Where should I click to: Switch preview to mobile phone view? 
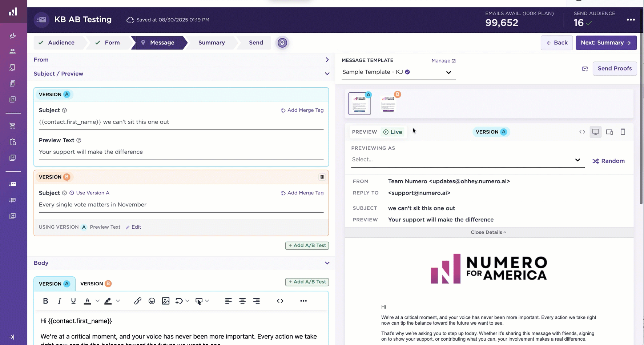point(623,132)
